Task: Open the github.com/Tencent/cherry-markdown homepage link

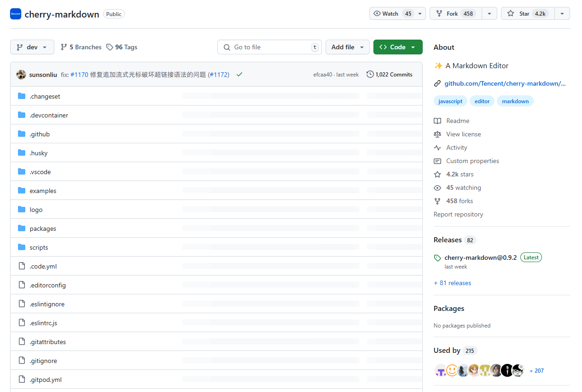Action: click(x=505, y=83)
